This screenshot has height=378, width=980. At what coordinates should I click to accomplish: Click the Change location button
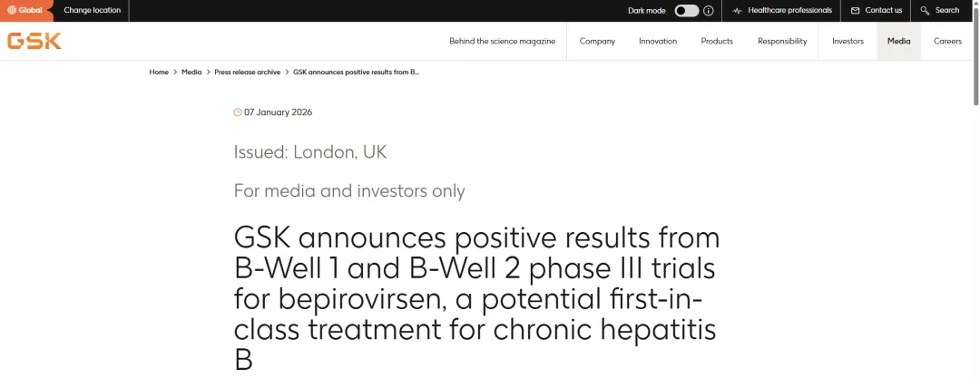coord(92,11)
